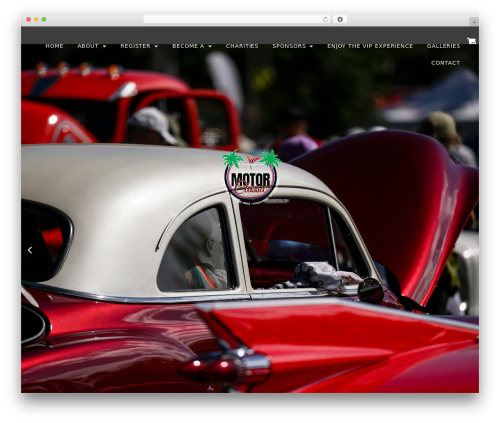Click the browser reload icon
The image size is (500, 423).
coord(325,20)
